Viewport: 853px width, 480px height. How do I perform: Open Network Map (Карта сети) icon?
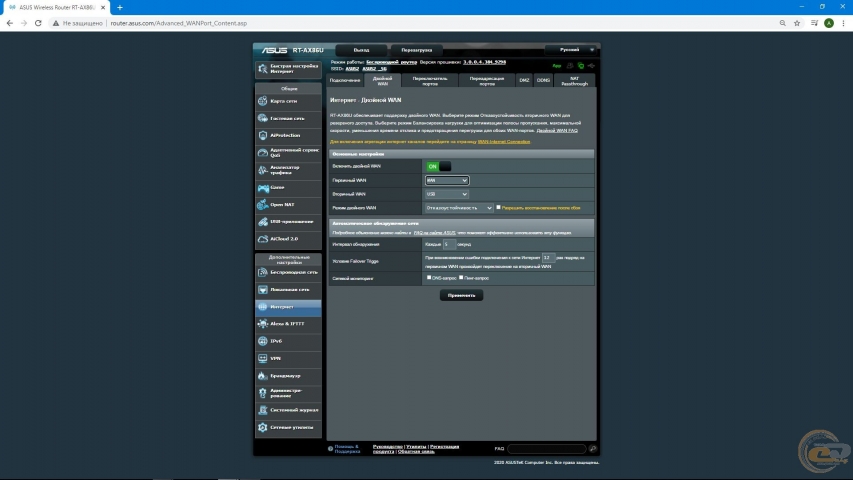263,101
